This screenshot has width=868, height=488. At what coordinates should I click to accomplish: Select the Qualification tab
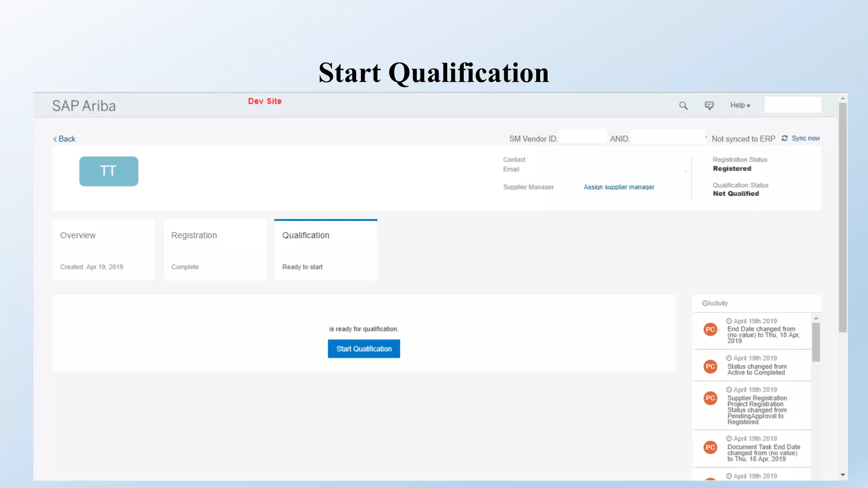(325, 250)
